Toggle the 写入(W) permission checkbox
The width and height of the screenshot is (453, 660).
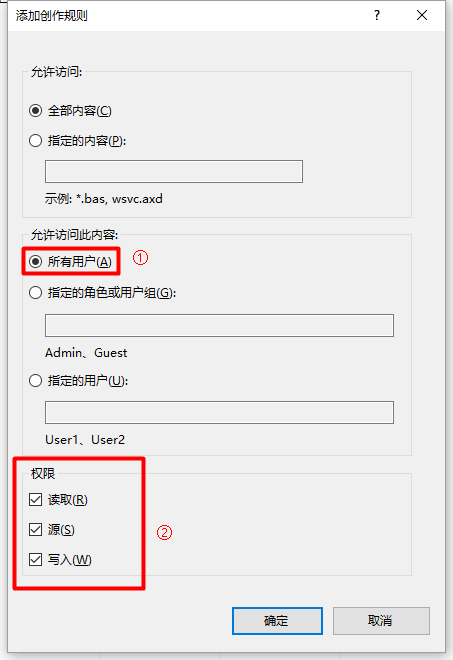pos(35,559)
